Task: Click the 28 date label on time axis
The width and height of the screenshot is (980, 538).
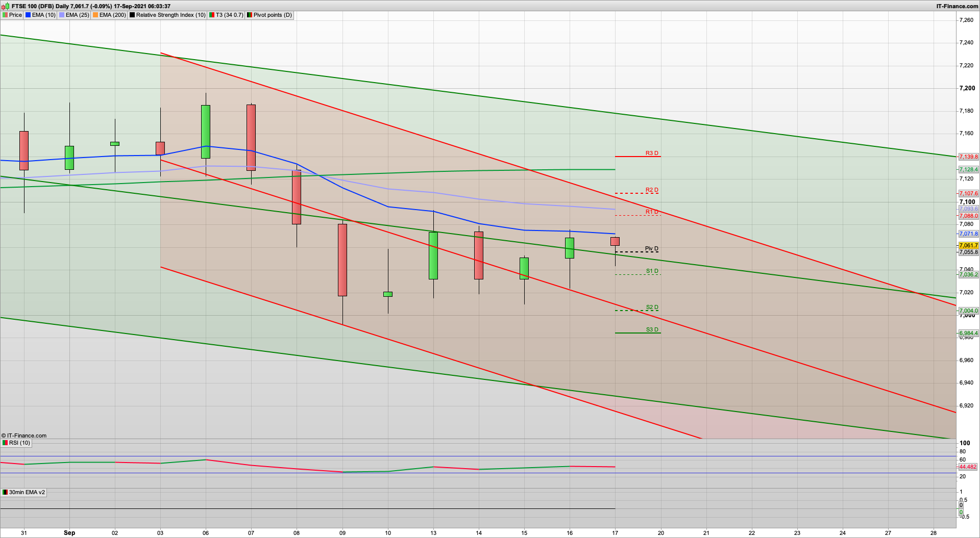Action: (x=934, y=533)
